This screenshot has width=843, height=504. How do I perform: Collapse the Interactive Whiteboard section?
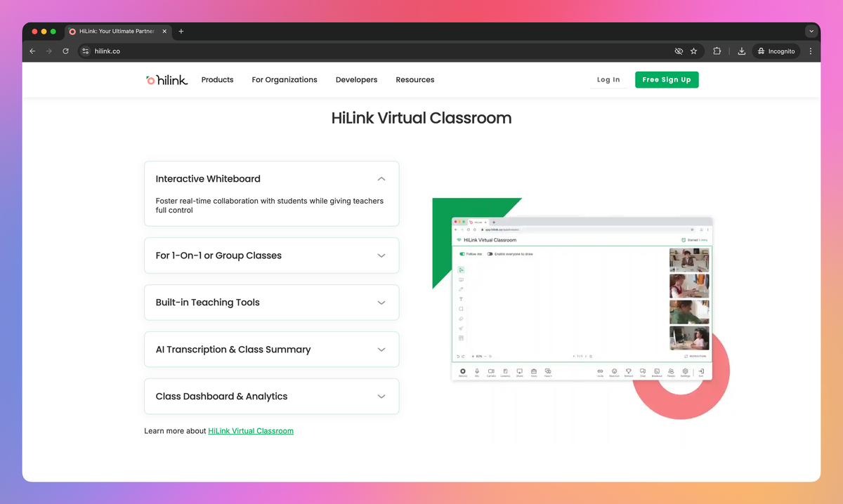point(381,179)
